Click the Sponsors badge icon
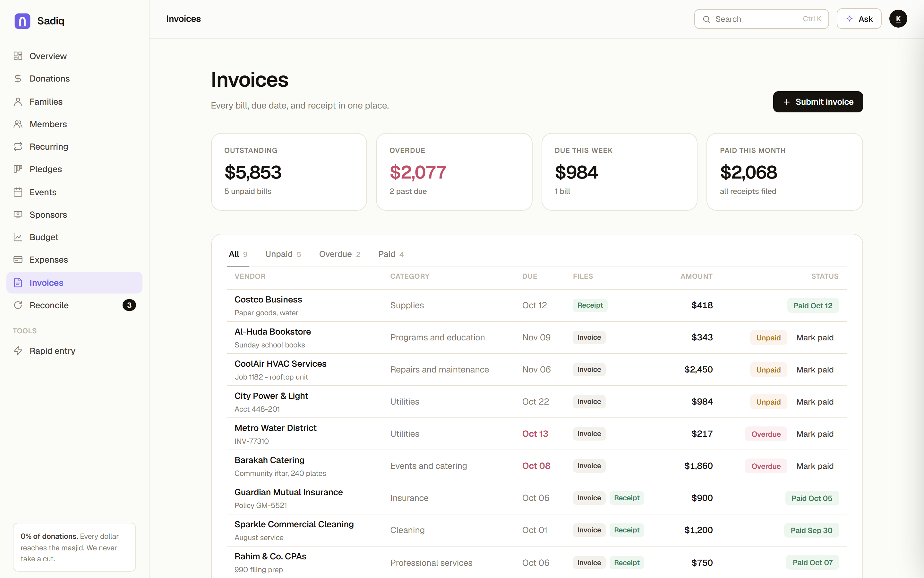Viewport: 924px width, 578px height. [18, 215]
